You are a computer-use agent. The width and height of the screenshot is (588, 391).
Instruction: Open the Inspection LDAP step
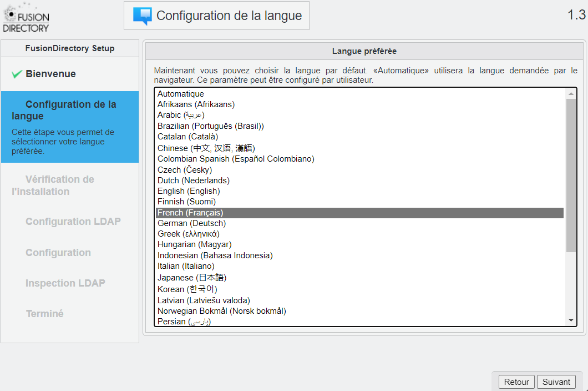[x=65, y=283]
